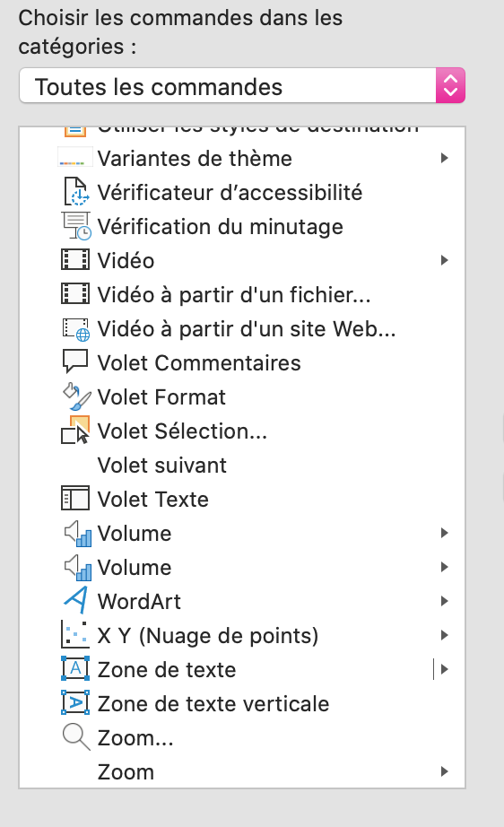The height and width of the screenshot is (827, 504).
Task: Open the Toutes les commandes category dropdown
Action: click(x=242, y=85)
